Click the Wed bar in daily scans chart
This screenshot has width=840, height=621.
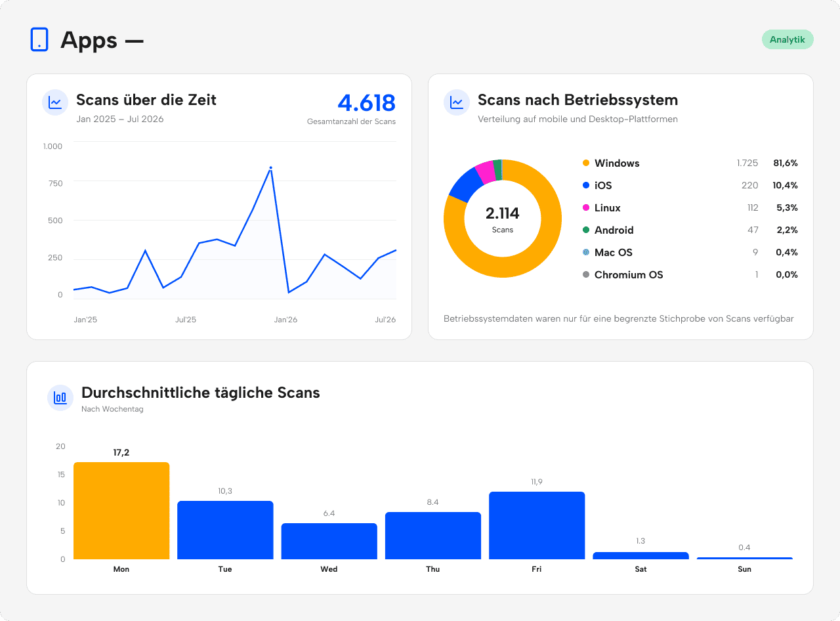tap(329, 541)
